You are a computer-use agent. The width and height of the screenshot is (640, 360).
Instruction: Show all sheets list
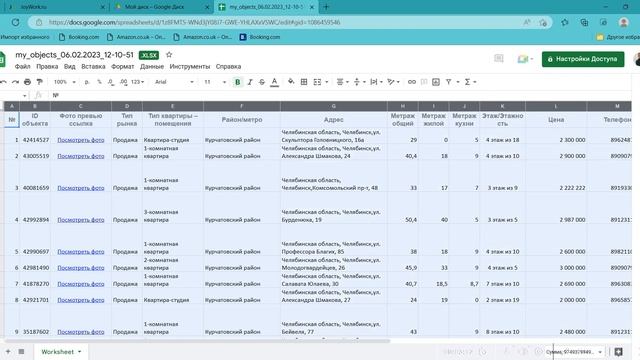click(x=21, y=351)
